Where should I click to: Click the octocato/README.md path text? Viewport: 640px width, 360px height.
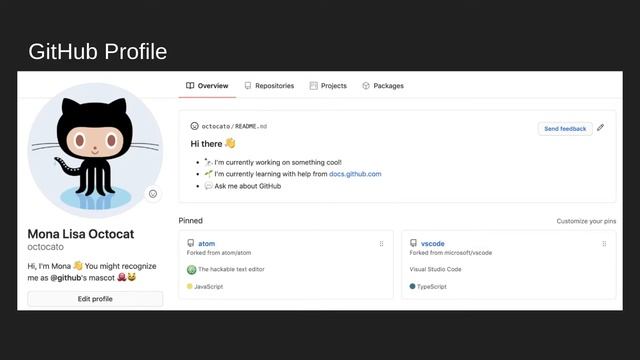tap(234, 127)
